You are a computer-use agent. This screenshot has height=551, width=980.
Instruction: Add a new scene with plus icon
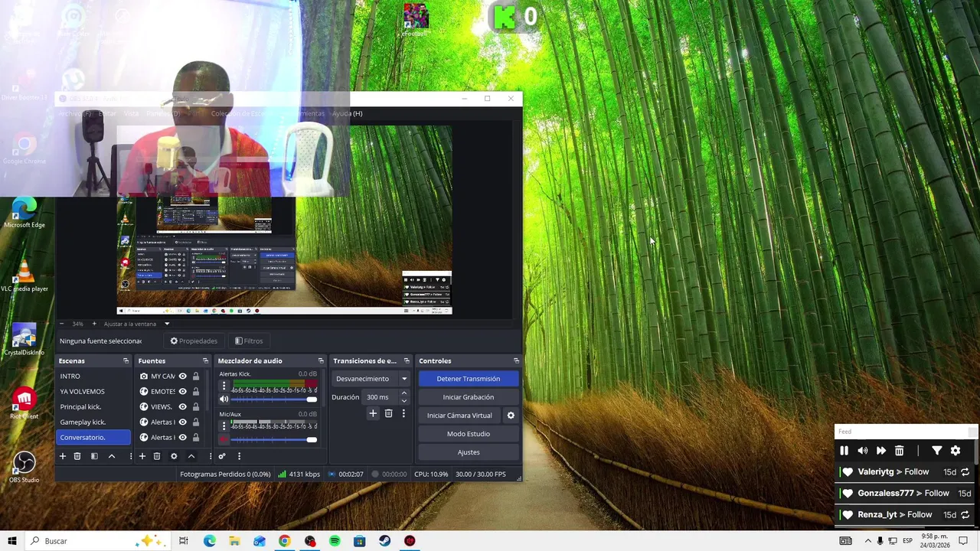pyautogui.click(x=63, y=456)
